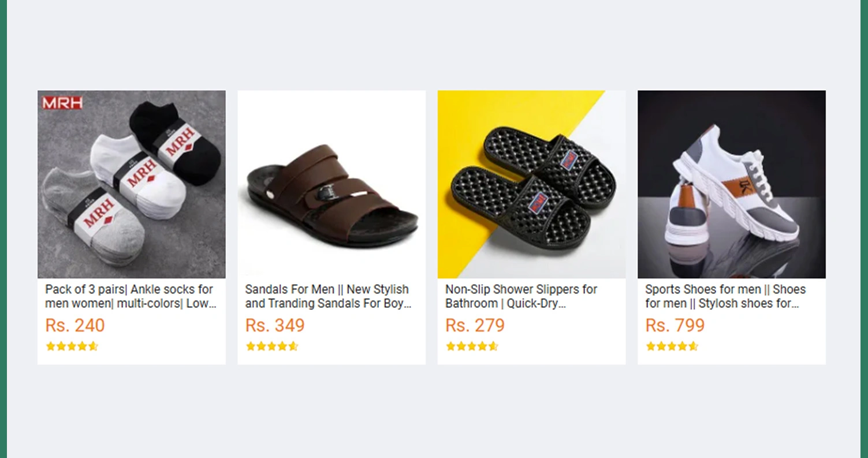Click the Rs. 240 price
868x458 pixels.
pyautogui.click(x=75, y=325)
